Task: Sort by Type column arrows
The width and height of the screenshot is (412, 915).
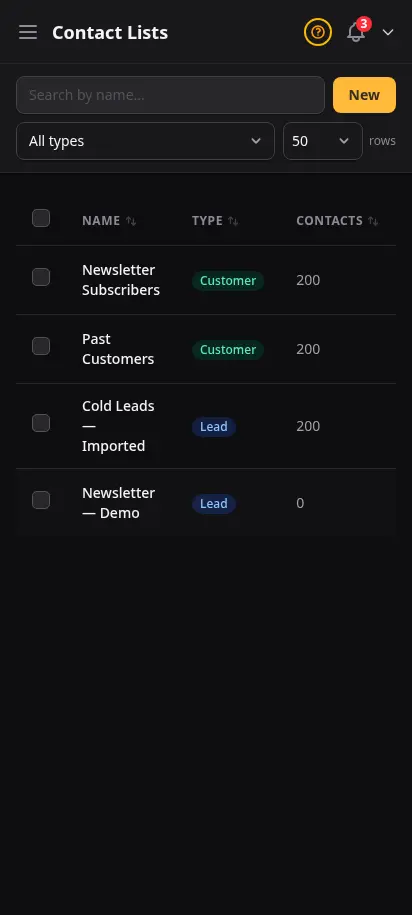Action: [233, 221]
